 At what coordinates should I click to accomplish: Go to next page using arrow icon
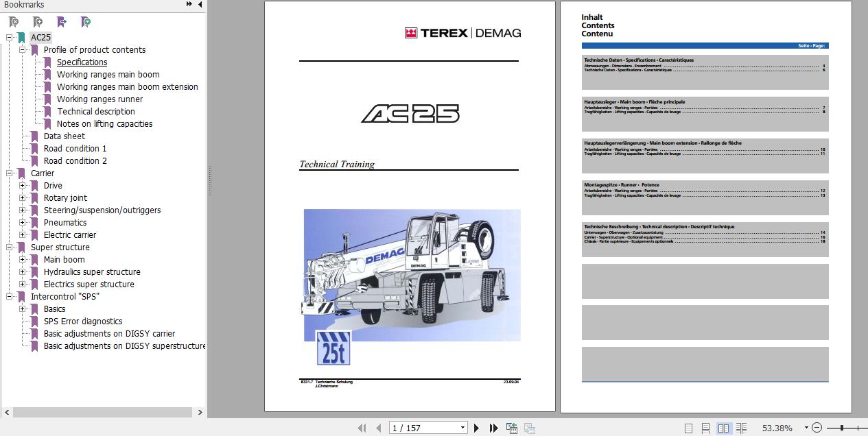[477, 427]
